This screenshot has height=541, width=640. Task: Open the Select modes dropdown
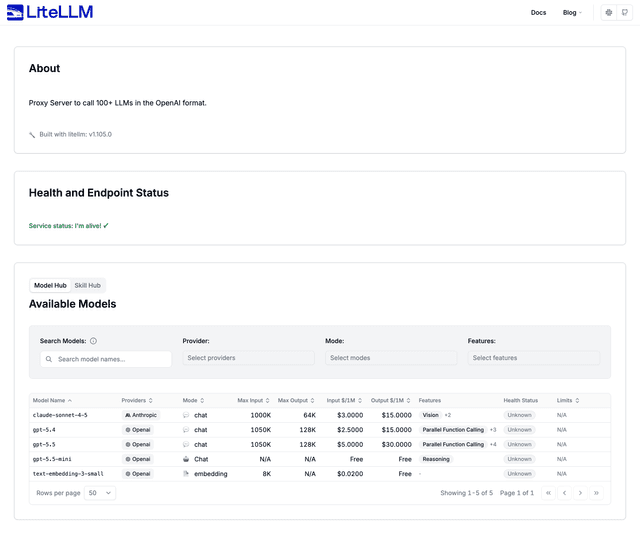[391, 358]
